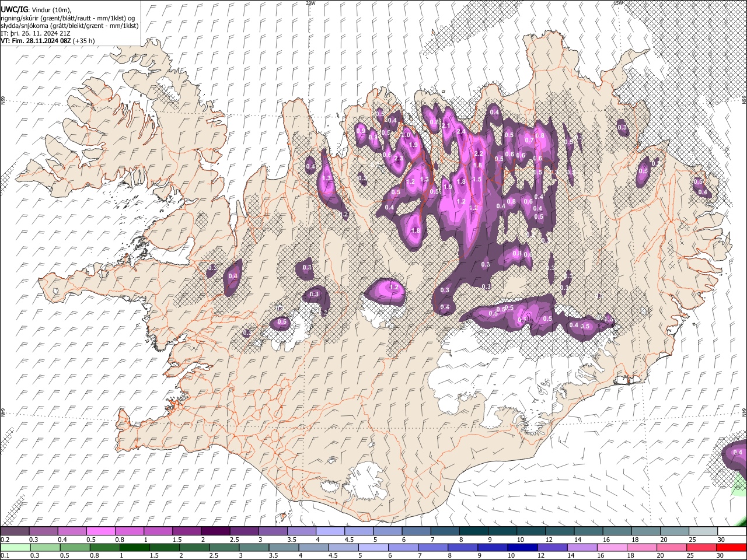Select the "2.3" snowfall value on the map
This screenshot has height=560, width=747.
pyautogui.click(x=399, y=159)
